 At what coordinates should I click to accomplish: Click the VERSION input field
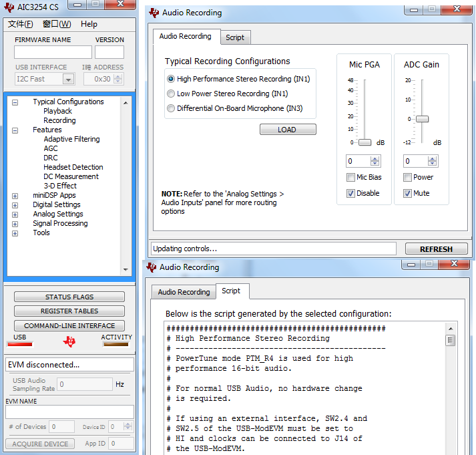click(109, 52)
